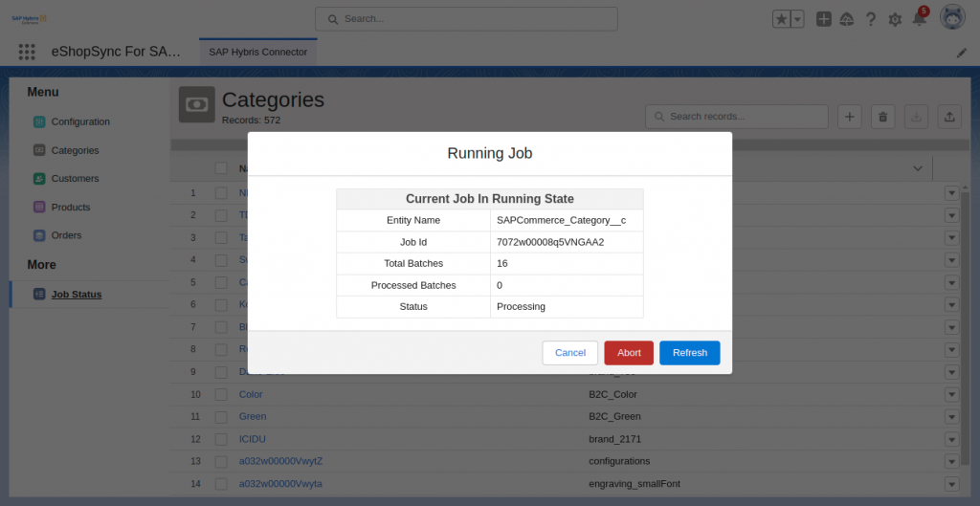Switch to SAP Hybris Connector tab
Image resolution: width=980 pixels, height=506 pixels.
click(258, 52)
